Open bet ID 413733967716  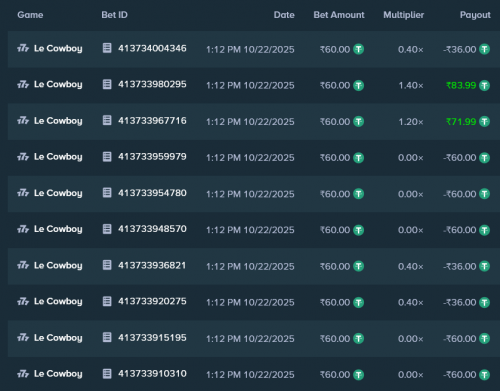pos(152,120)
